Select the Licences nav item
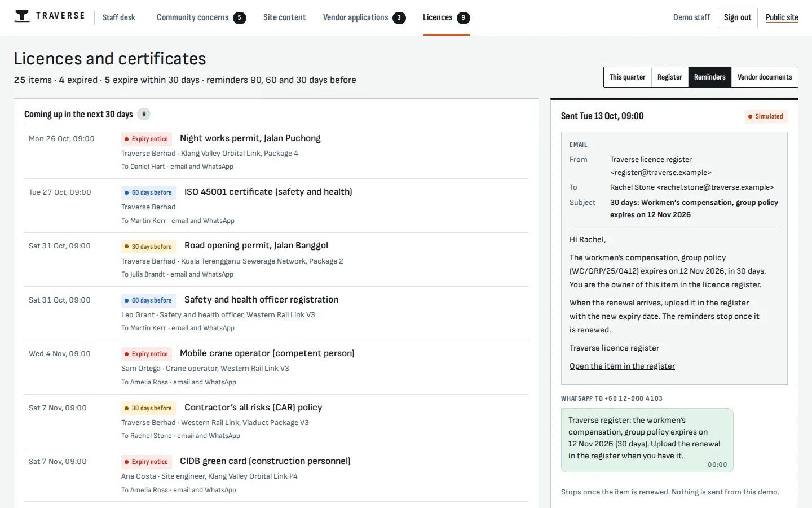 pos(447,17)
